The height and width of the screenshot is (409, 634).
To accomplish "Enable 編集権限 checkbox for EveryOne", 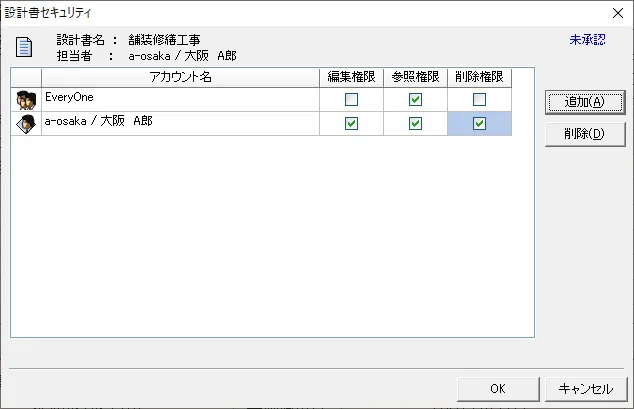I will [351, 99].
